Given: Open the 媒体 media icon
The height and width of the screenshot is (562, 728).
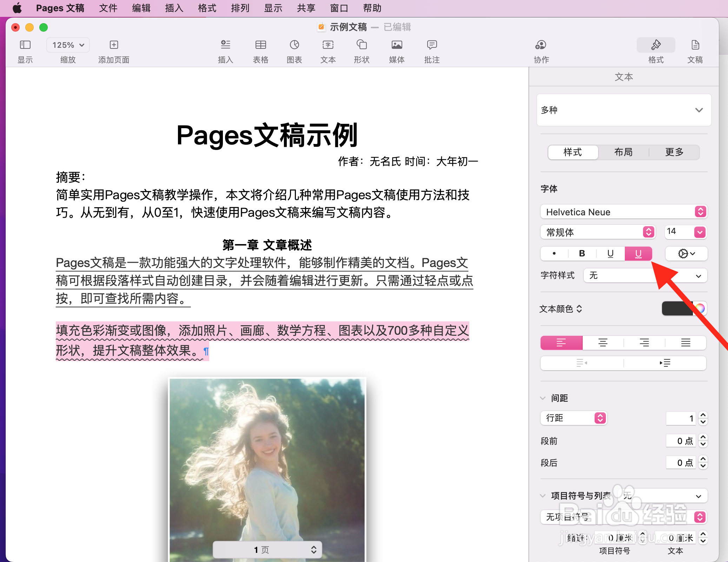Looking at the screenshot, I should pos(397,45).
